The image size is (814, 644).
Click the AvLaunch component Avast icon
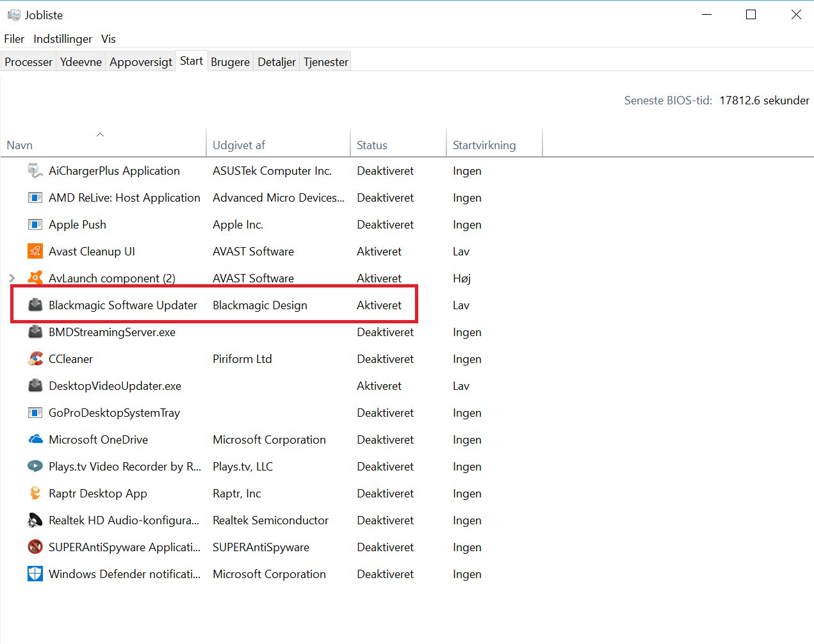point(35,278)
